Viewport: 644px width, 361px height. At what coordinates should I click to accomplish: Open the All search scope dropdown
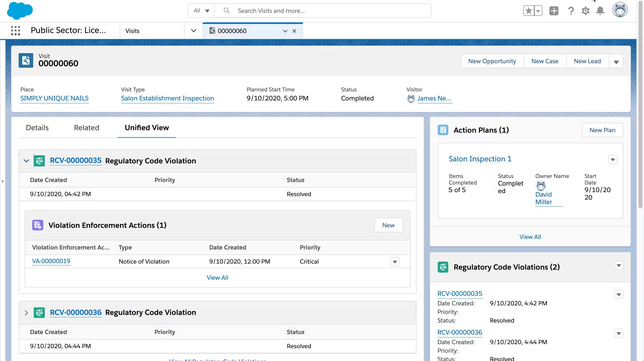click(x=201, y=11)
